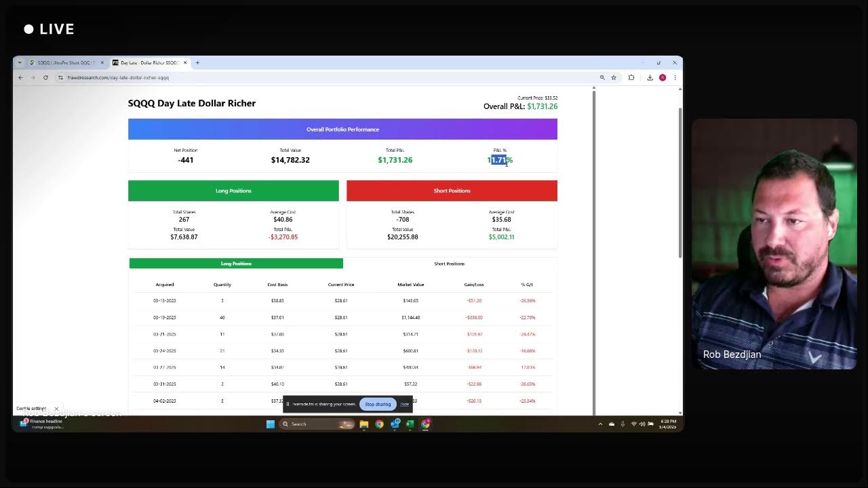The width and height of the screenshot is (868, 488).
Task: Close the Day Late Dollar Richer tab
Action: pyautogui.click(x=185, y=62)
